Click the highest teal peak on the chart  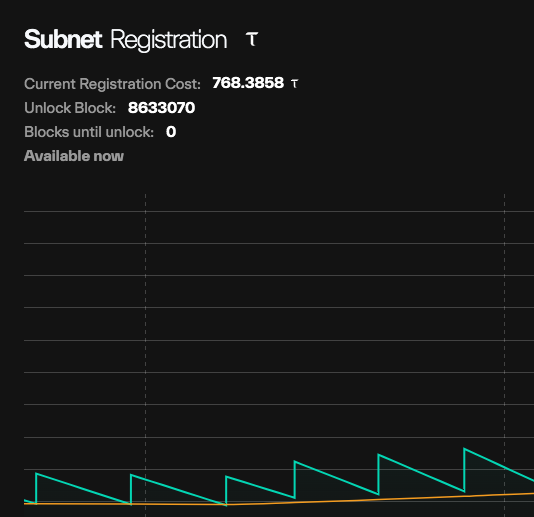tap(464, 449)
